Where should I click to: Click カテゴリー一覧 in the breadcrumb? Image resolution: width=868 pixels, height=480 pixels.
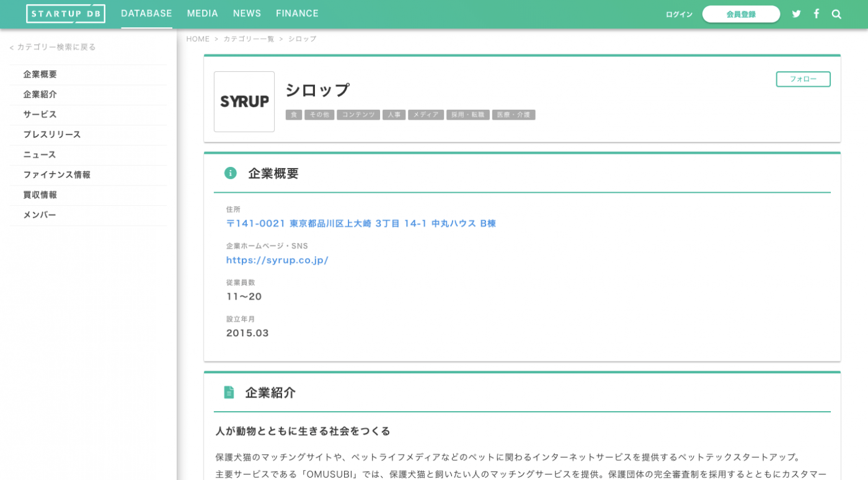(249, 39)
